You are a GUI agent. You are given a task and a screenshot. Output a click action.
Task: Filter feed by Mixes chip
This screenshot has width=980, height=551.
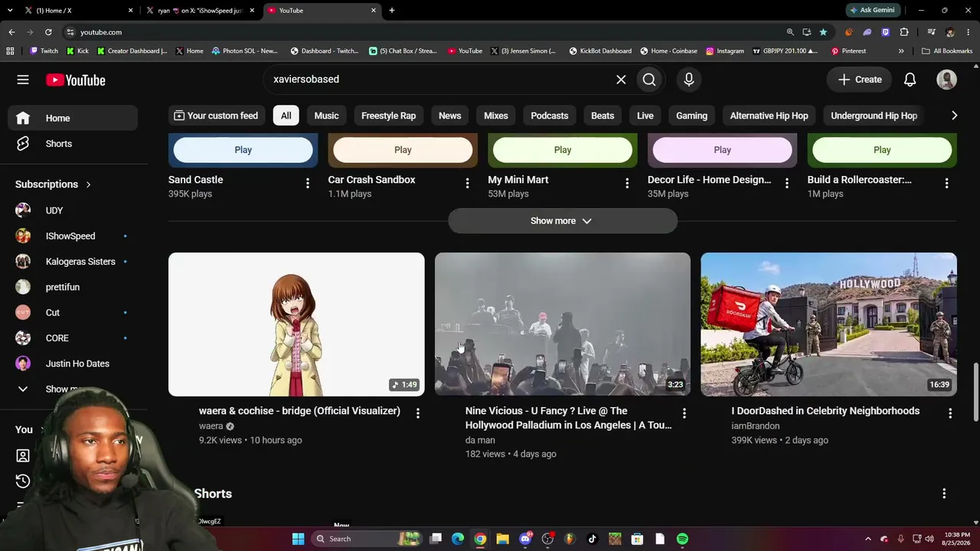click(496, 116)
